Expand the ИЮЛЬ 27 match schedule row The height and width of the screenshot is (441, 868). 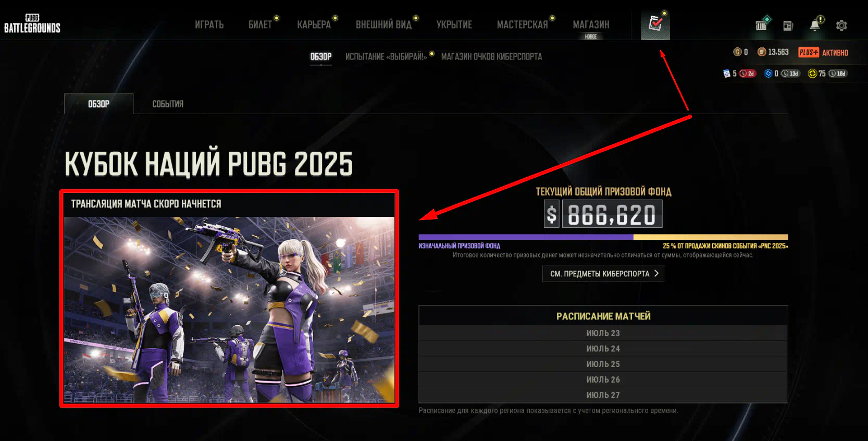(x=603, y=395)
